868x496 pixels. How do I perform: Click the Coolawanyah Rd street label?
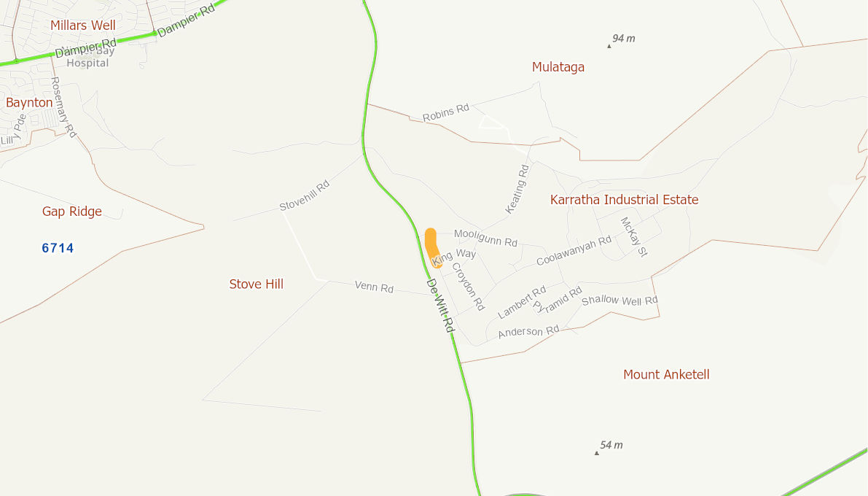(x=574, y=250)
